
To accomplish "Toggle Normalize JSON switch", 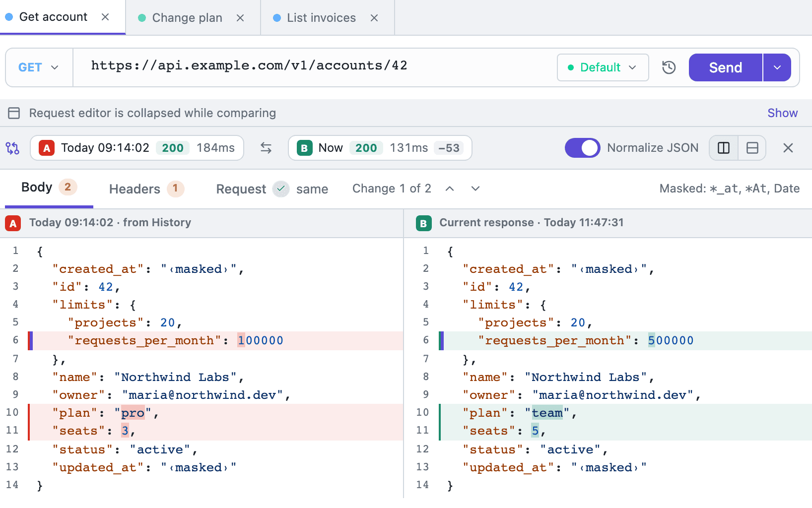I will coord(582,148).
